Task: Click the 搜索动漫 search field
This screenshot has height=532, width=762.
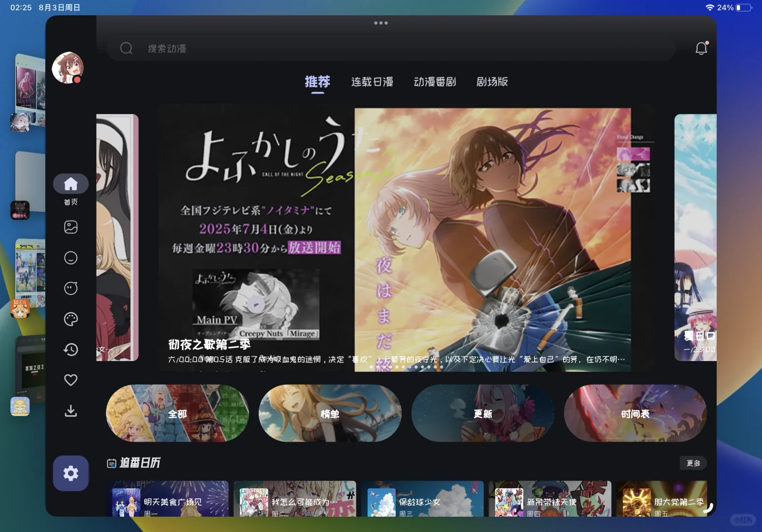Action: tap(345, 48)
